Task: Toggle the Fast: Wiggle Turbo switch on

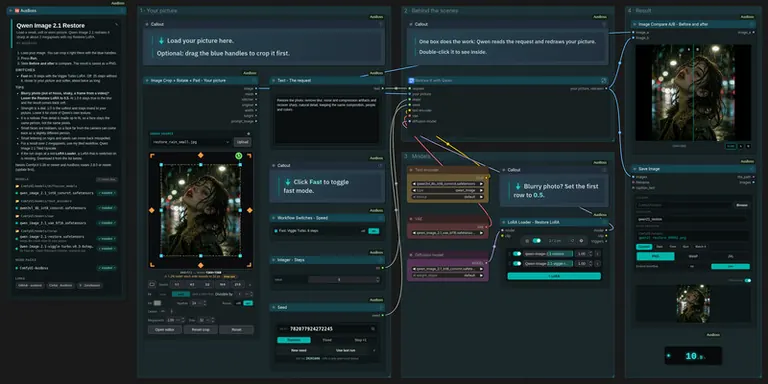Action: coord(373,231)
